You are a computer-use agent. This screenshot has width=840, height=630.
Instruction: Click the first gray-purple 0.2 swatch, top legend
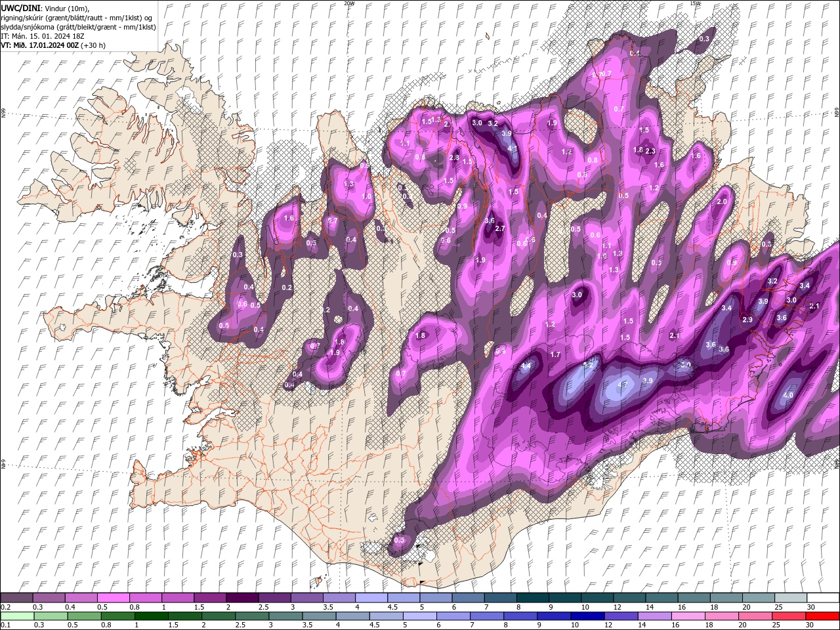coord(16,598)
